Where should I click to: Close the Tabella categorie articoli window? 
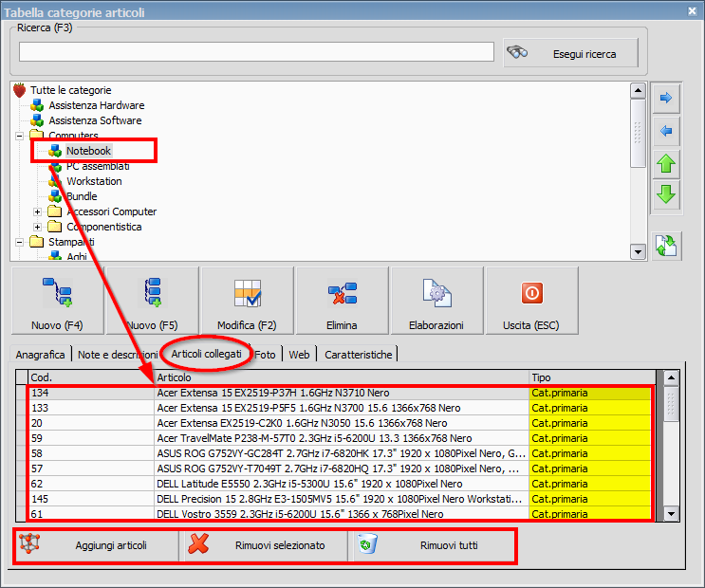coord(692,11)
